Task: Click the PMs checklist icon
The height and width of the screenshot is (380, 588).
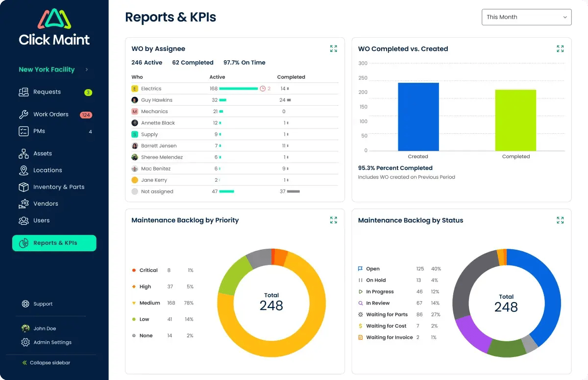Action: 24,131
